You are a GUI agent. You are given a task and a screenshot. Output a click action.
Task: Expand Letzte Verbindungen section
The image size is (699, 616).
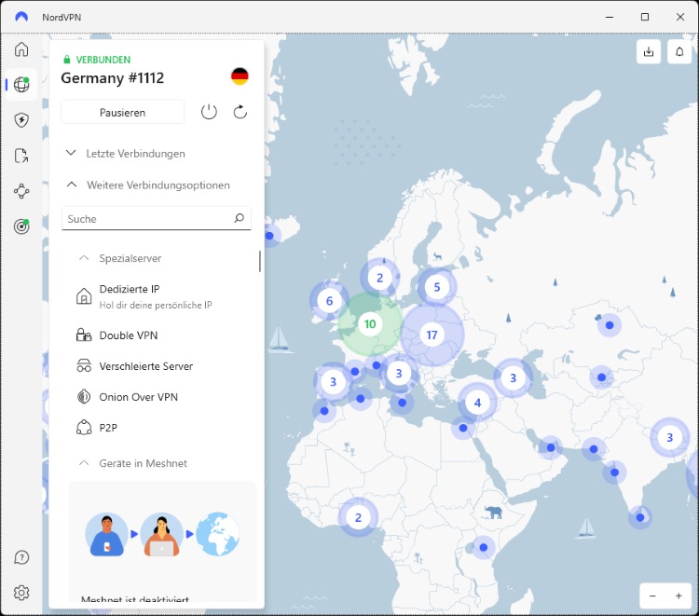click(x=126, y=154)
